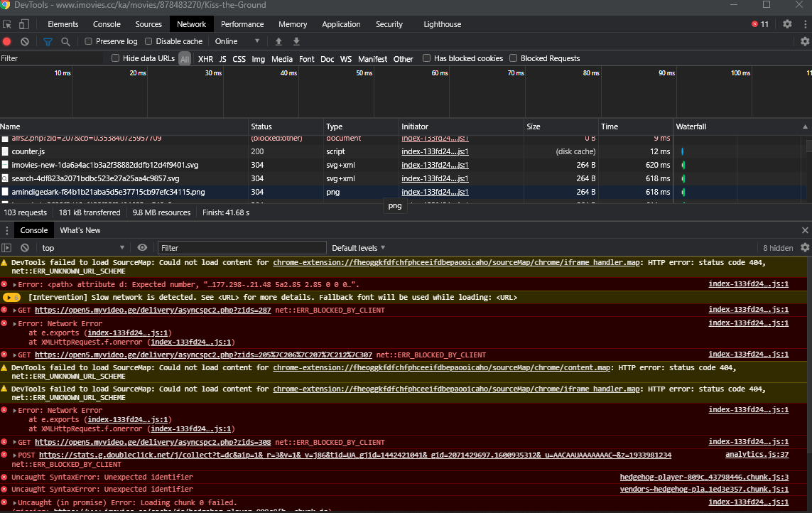Enable the Preserve log checkbox
812x513 pixels.
click(89, 42)
